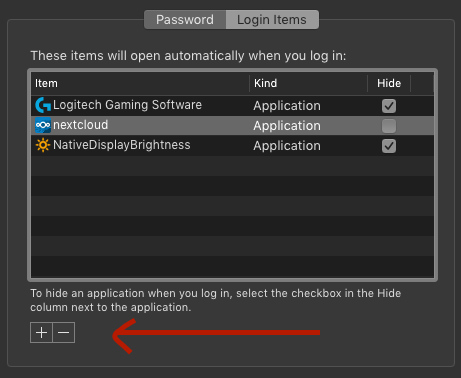Uncheck Hide for NativeDisplayBrightness
461x378 pixels.
(x=389, y=146)
